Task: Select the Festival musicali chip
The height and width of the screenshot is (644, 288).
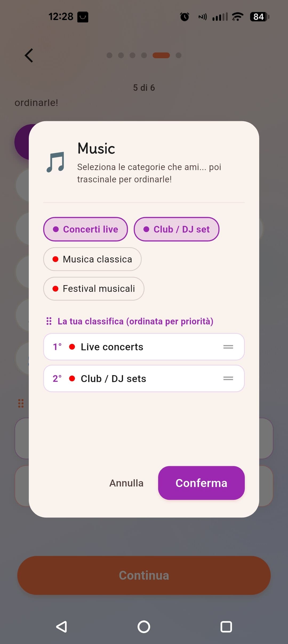Action: [94, 289]
